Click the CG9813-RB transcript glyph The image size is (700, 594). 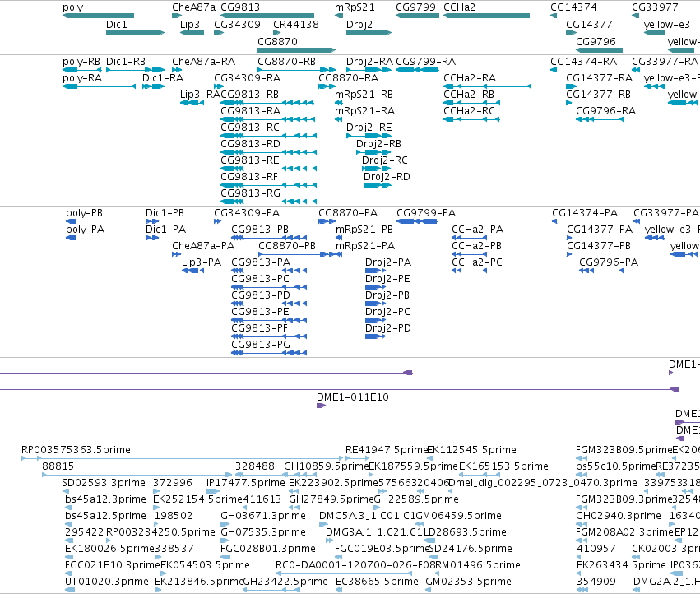(x=267, y=103)
